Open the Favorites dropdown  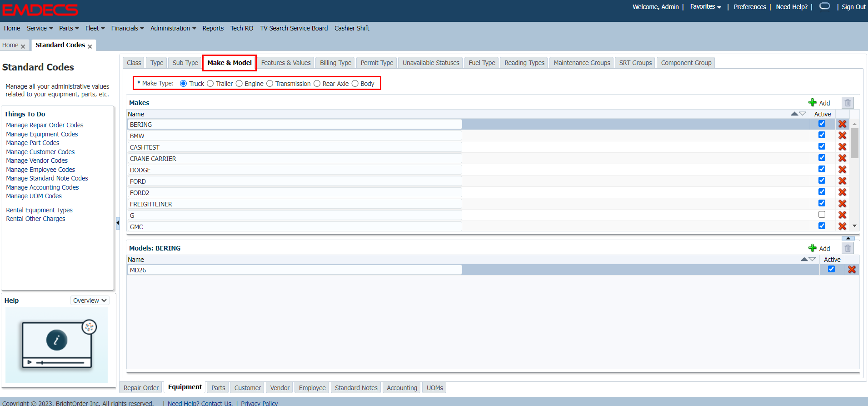point(705,7)
